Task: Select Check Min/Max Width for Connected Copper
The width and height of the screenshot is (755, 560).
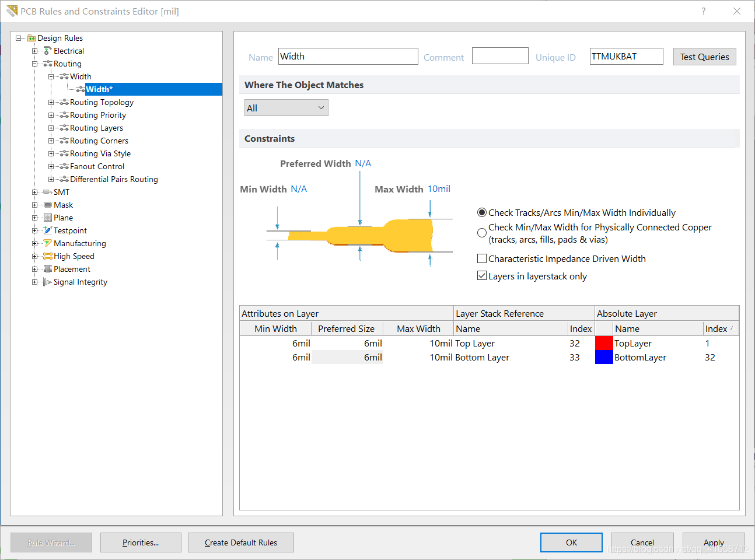Action: click(482, 233)
